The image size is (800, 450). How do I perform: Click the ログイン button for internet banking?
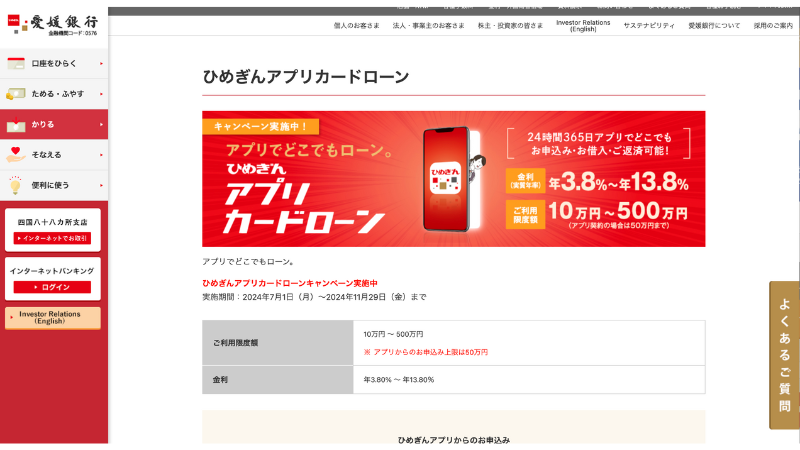pos(52,287)
